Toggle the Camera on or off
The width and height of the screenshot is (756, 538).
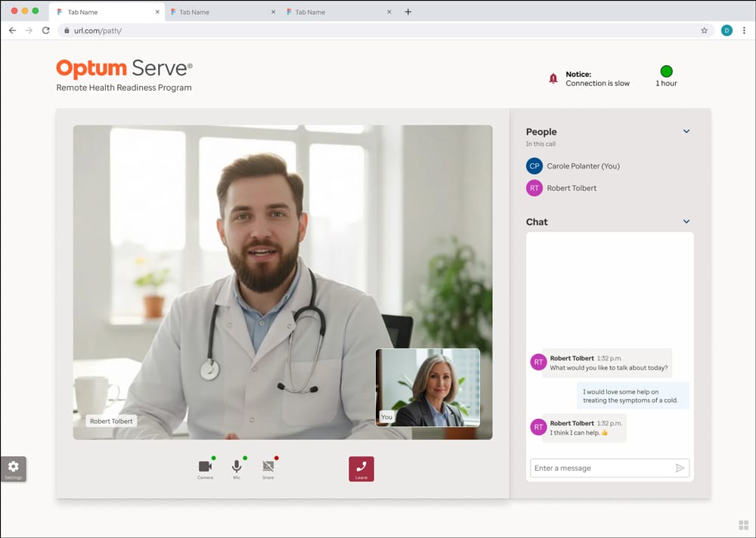[205, 467]
